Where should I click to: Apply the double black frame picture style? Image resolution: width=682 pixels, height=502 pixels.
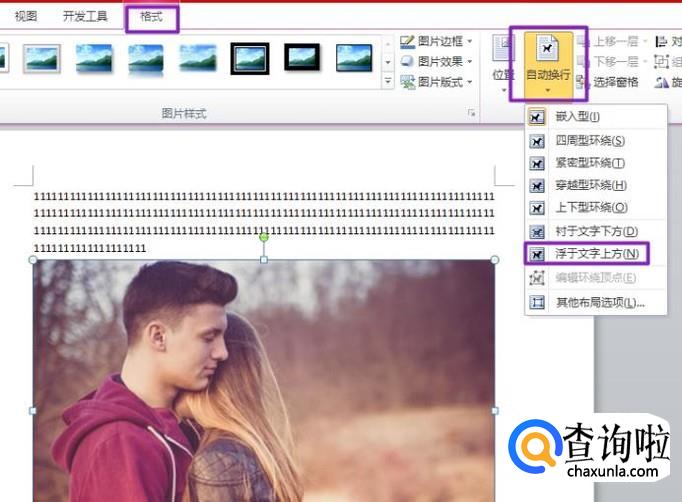[x=250, y=58]
